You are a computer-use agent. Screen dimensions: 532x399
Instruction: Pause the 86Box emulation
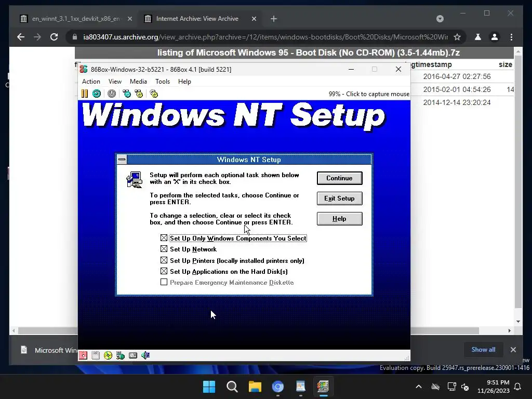(x=85, y=94)
